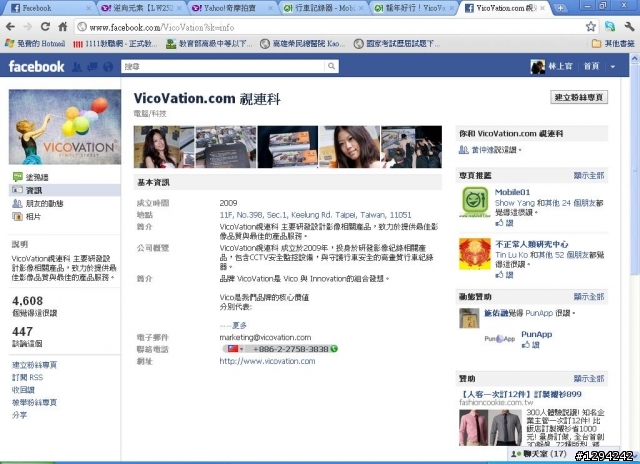Open Facebook friend requests icon

(x=77, y=67)
